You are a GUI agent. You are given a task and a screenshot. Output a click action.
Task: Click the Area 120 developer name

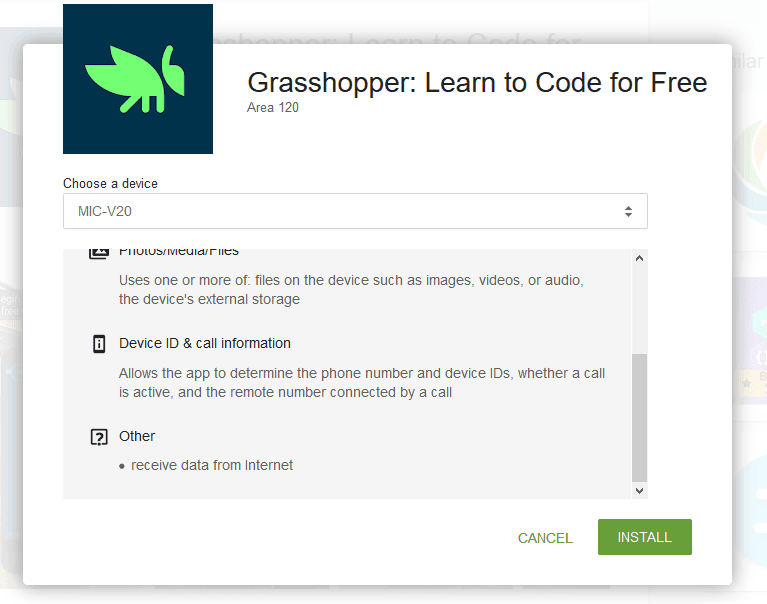click(272, 108)
